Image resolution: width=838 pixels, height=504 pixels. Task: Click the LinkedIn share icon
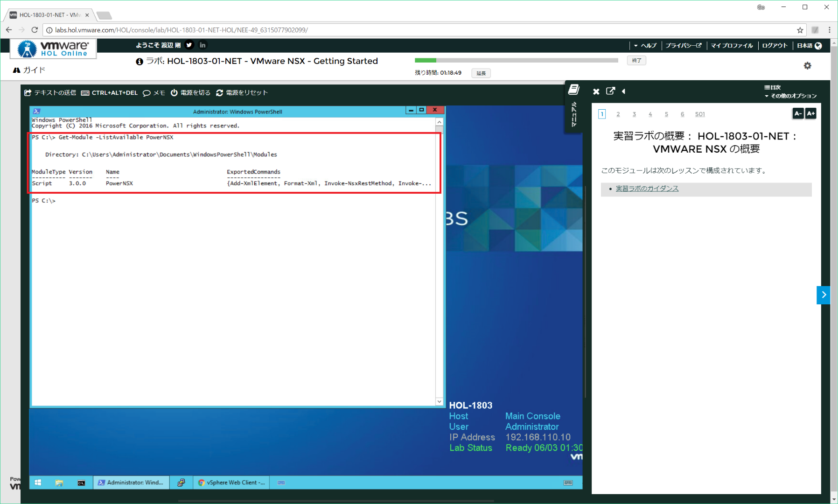click(203, 45)
